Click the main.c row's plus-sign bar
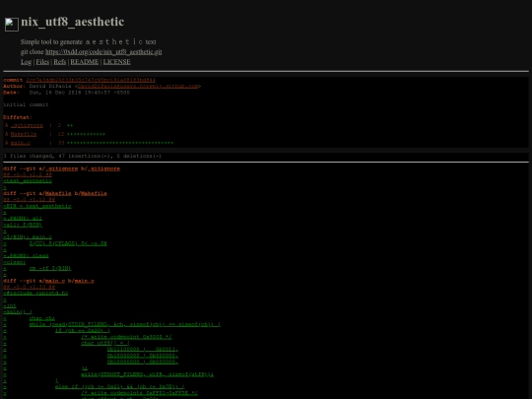 click(x=120, y=143)
